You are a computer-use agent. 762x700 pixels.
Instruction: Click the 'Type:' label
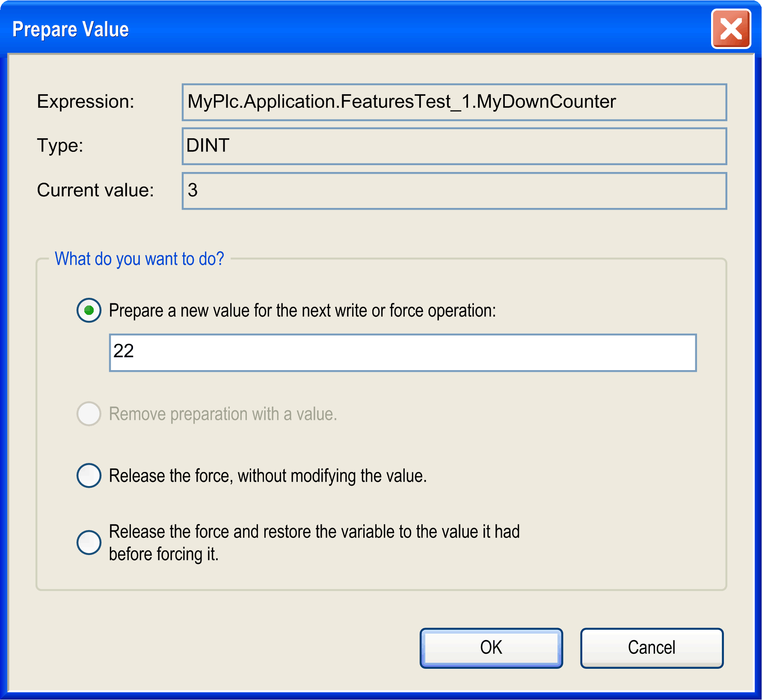coord(60,146)
